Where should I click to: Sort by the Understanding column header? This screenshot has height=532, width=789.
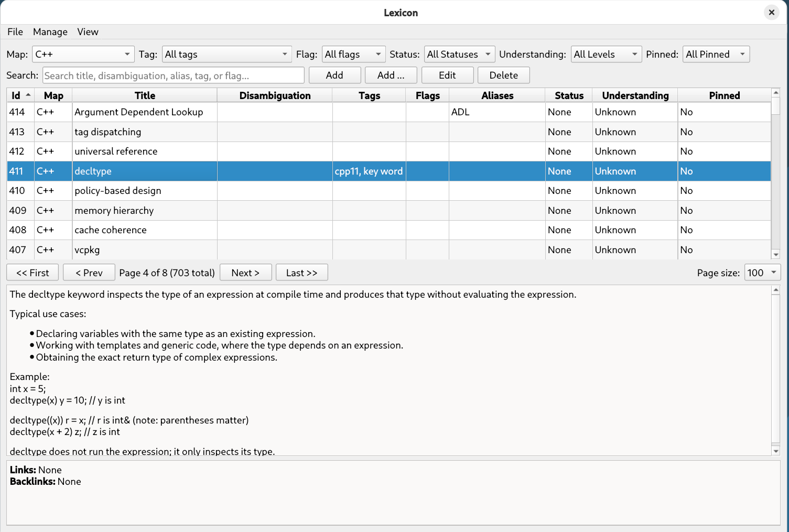[x=635, y=95]
